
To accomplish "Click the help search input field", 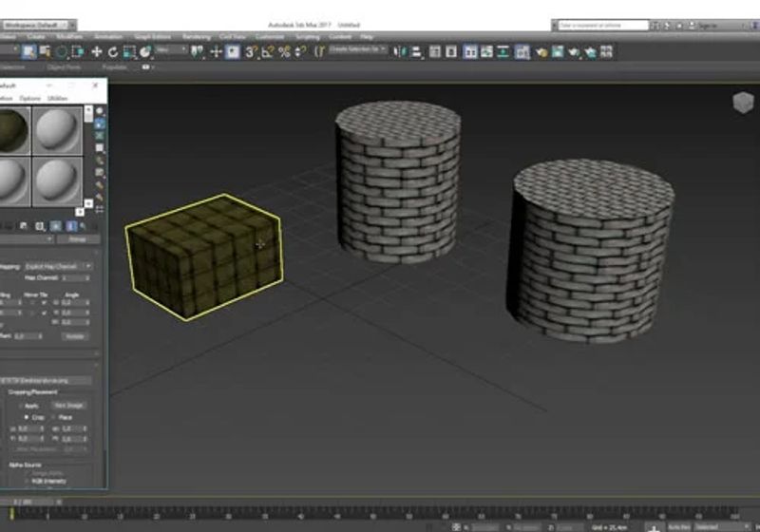I will [x=603, y=26].
